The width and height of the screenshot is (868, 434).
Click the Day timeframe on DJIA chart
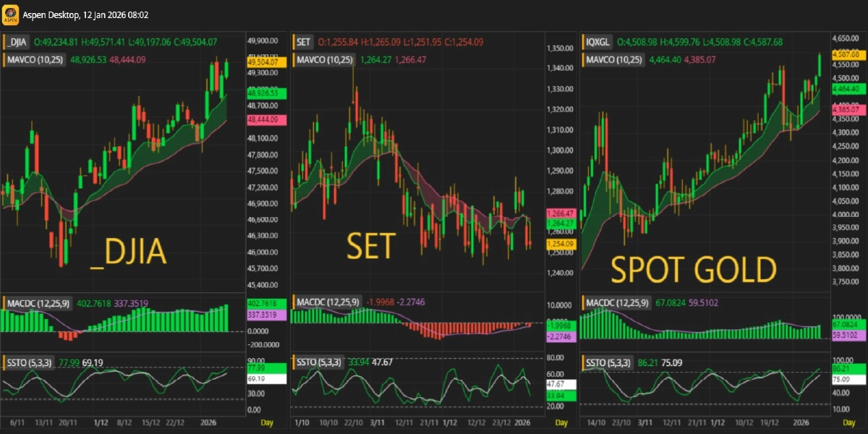click(267, 422)
